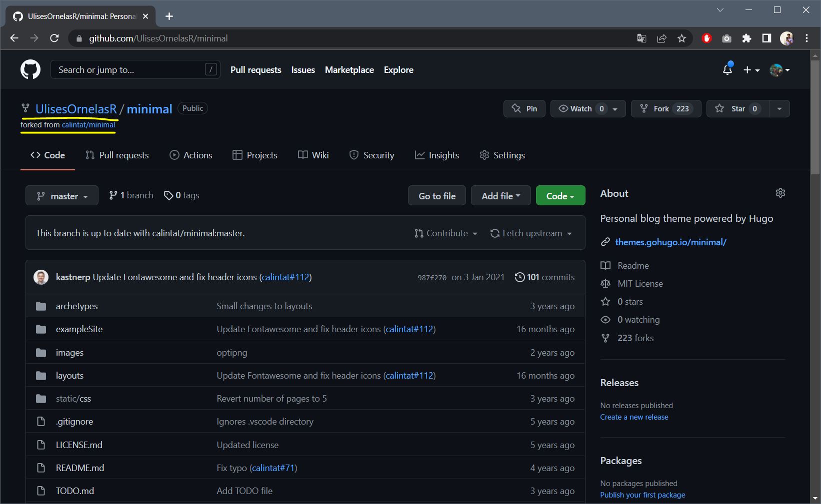Switch to the Code tab
821x504 pixels.
(x=47, y=155)
